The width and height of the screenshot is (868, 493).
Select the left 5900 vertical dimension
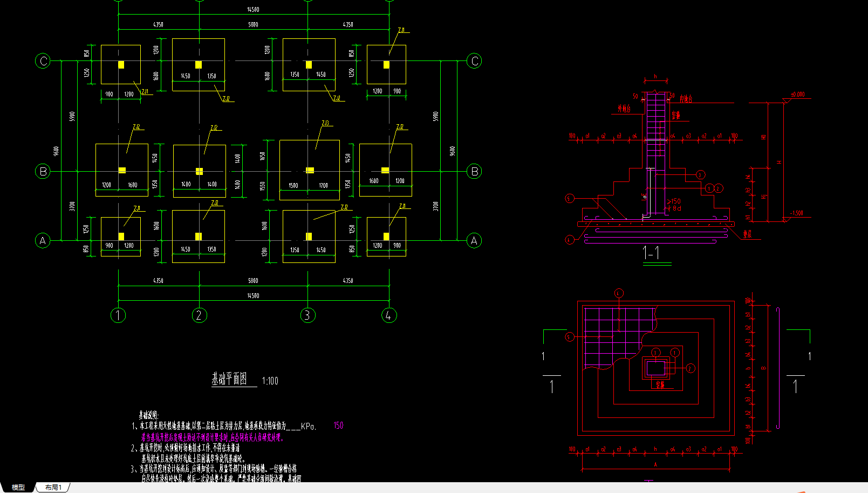72,117
